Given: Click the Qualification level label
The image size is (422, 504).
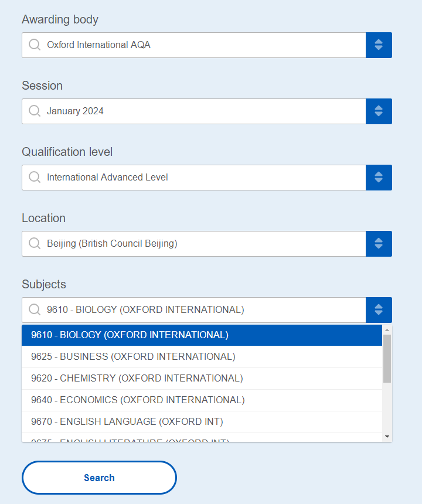Looking at the screenshot, I should pos(67,152).
